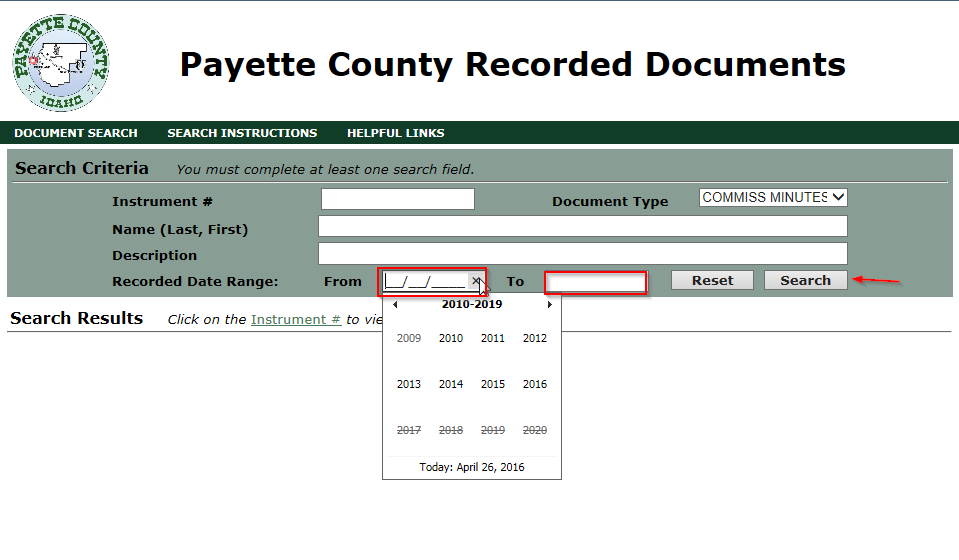Select year 2009 in the date picker
Viewport: 959px width, 560px height.
(409, 338)
